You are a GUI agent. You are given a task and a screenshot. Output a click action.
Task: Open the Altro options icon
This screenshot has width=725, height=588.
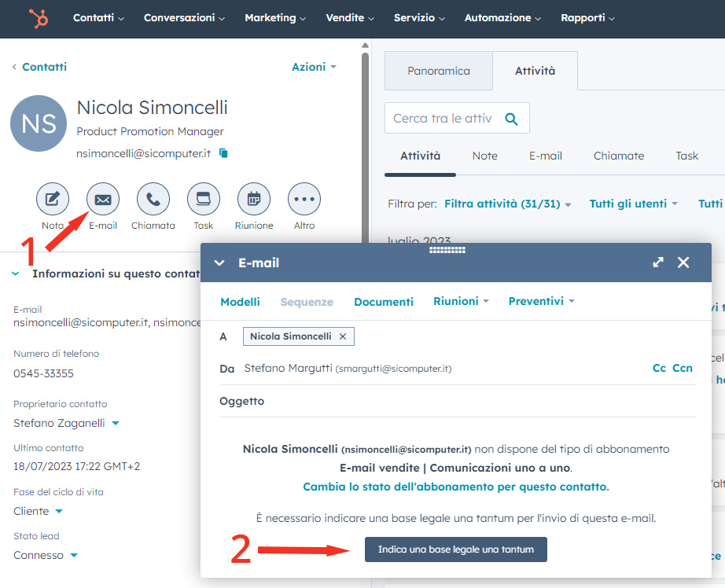[x=304, y=199]
